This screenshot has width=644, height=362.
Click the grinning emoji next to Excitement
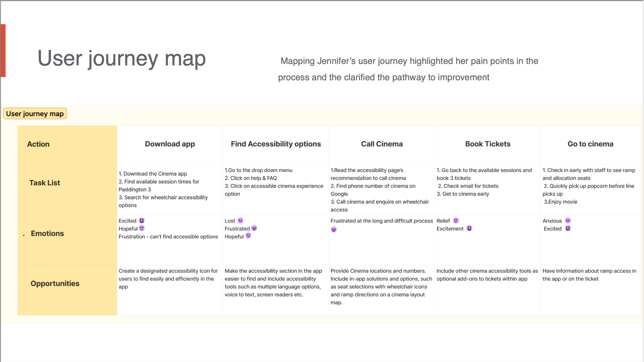[469, 228]
